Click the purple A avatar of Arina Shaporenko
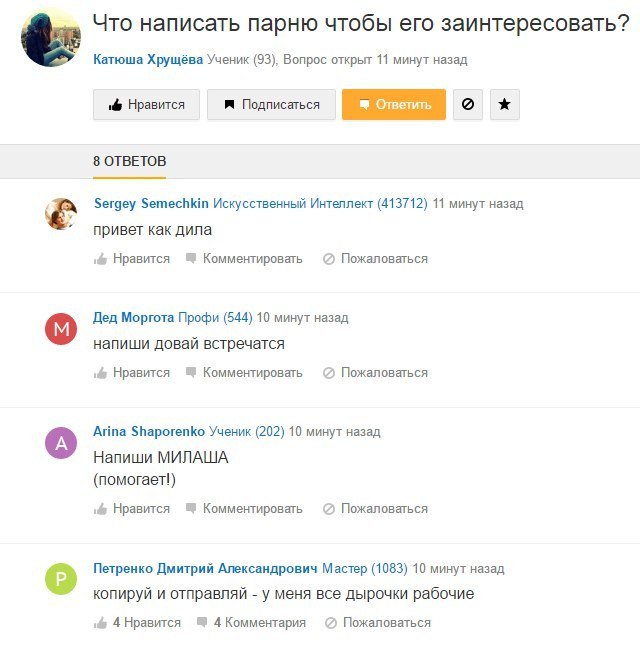 61,443
